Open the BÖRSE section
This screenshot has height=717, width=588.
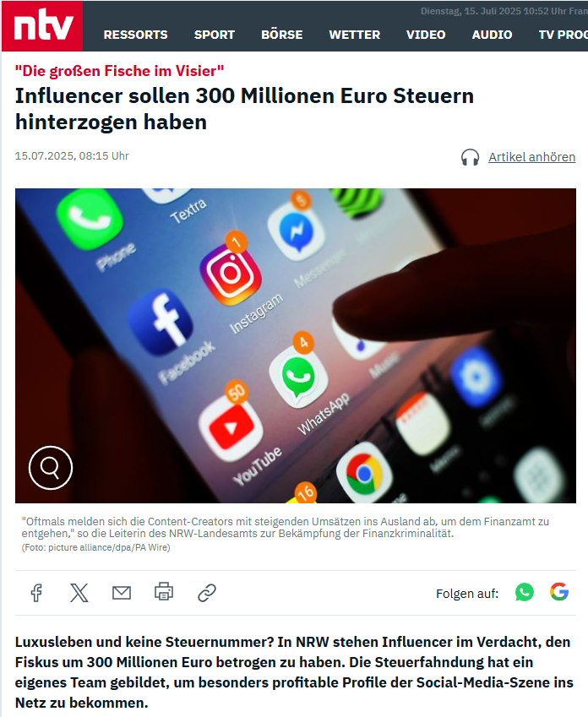click(x=282, y=35)
